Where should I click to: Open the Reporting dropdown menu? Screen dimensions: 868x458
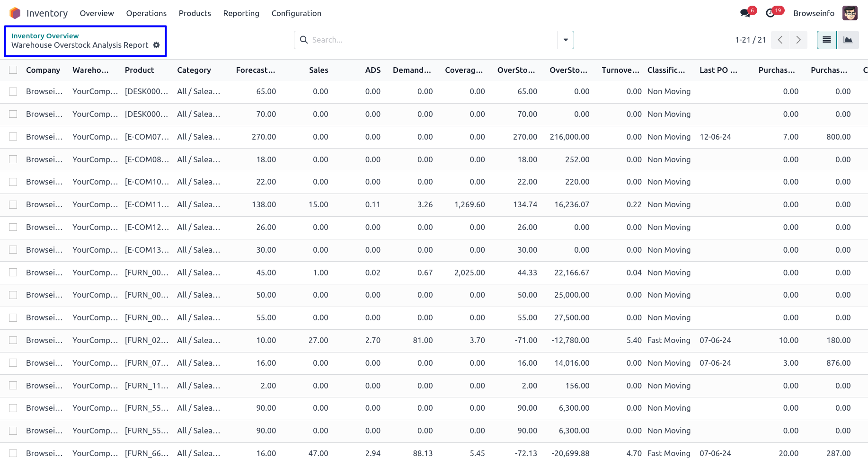[x=241, y=13]
